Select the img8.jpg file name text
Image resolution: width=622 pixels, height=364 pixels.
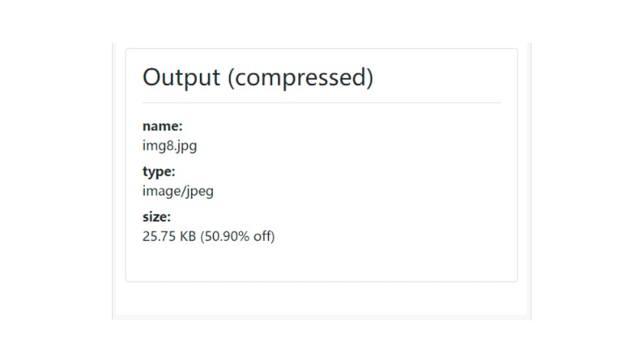click(169, 146)
